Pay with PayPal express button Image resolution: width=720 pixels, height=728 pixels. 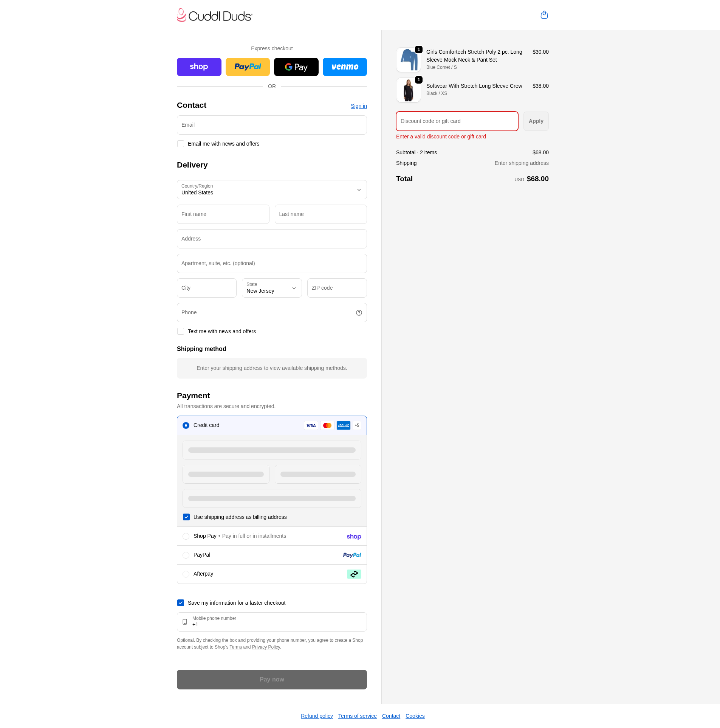(248, 67)
